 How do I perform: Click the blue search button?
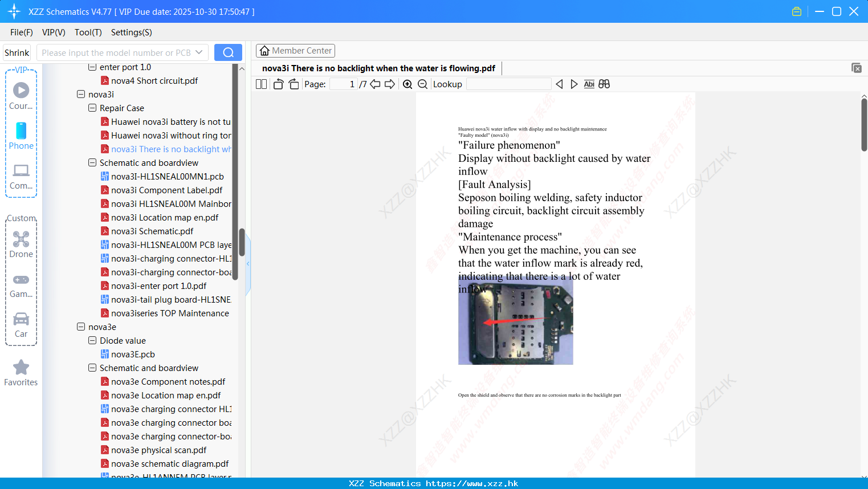[228, 52]
